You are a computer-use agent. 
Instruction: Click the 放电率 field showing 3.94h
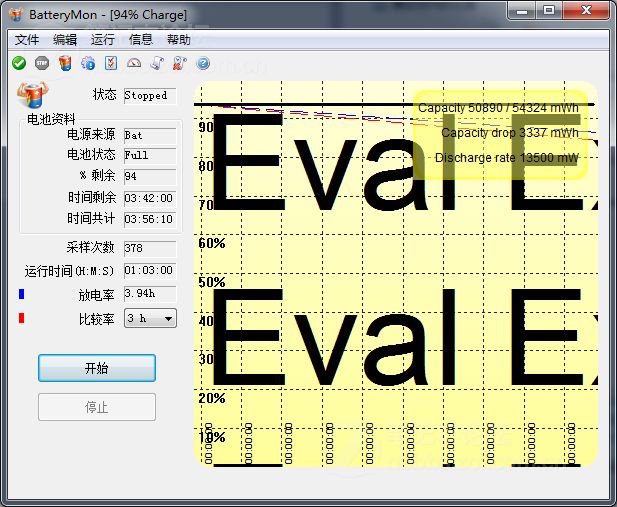(x=150, y=294)
